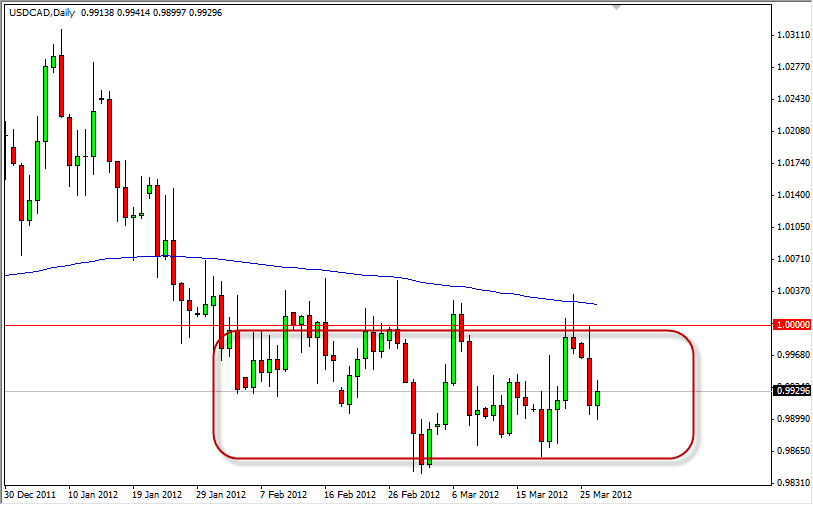This screenshot has height=505, width=813.
Task: Click the 1.00710 price axis label
Action: click(793, 259)
